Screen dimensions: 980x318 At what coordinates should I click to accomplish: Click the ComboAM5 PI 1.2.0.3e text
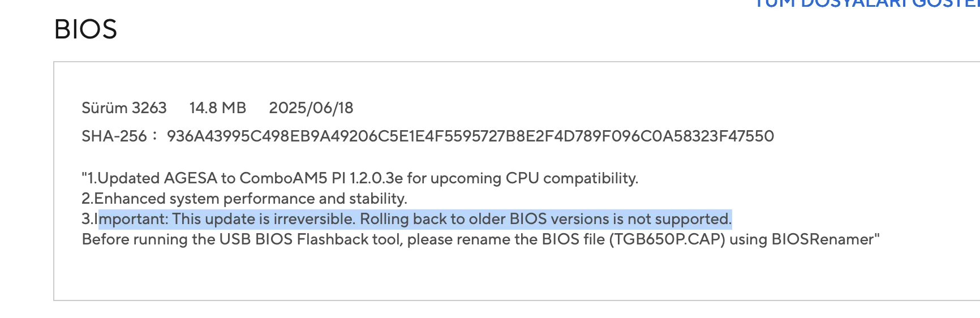(321, 178)
